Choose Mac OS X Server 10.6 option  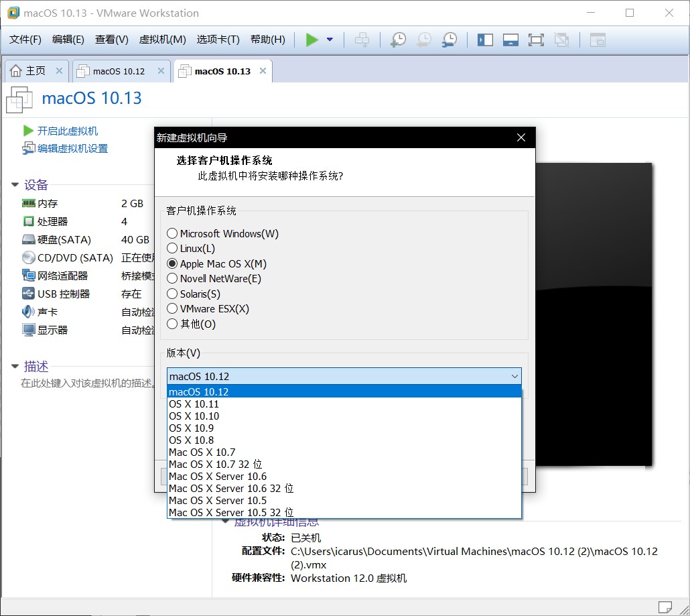pos(344,477)
